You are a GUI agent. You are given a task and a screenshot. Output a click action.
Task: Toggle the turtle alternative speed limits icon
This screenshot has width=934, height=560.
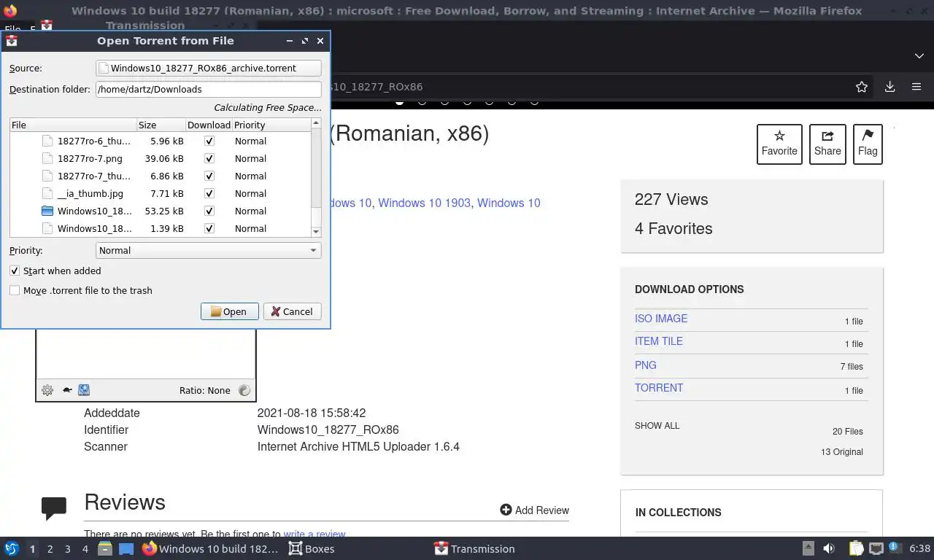(66, 390)
